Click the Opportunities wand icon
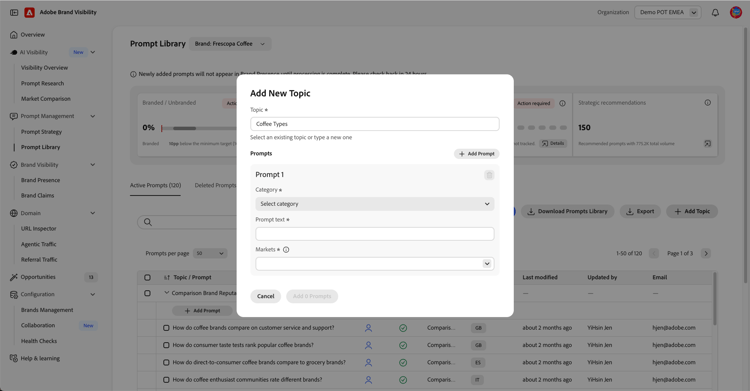The image size is (750, 391). tap(14, 277)
